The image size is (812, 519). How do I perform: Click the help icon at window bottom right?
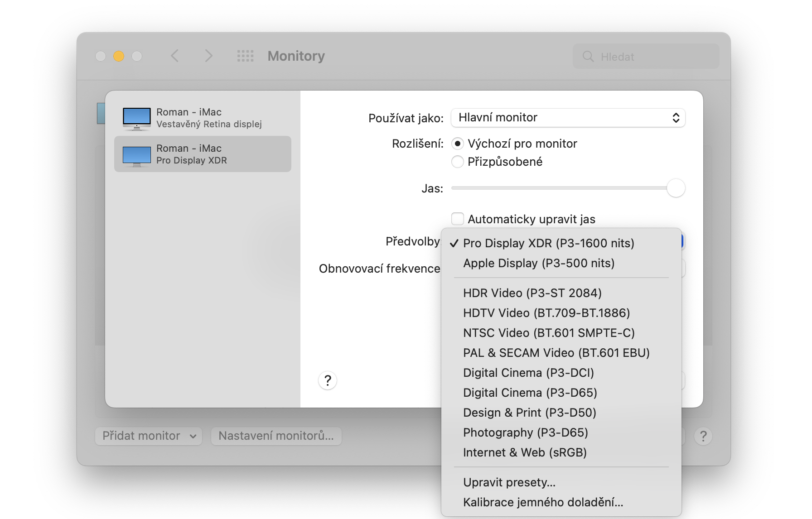[703, 436]
